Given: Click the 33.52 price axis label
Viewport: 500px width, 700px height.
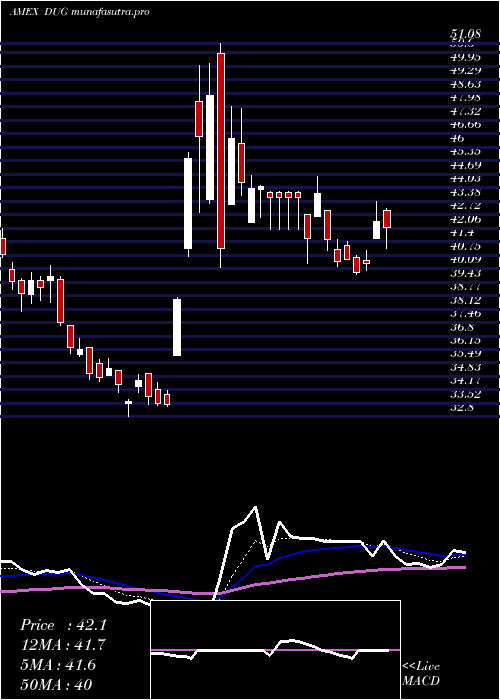Looking at the screenshot, I should tap(467, 394).
